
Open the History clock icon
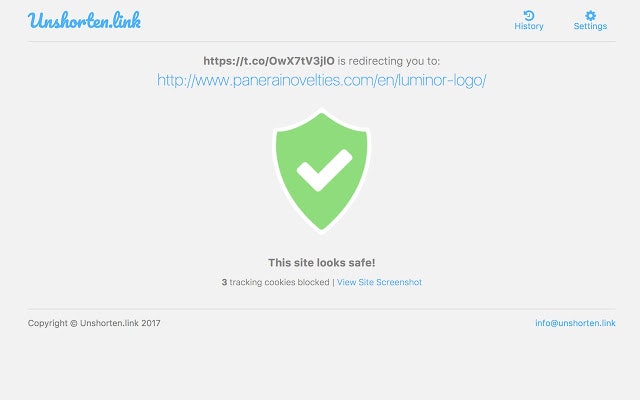[529, 16]
